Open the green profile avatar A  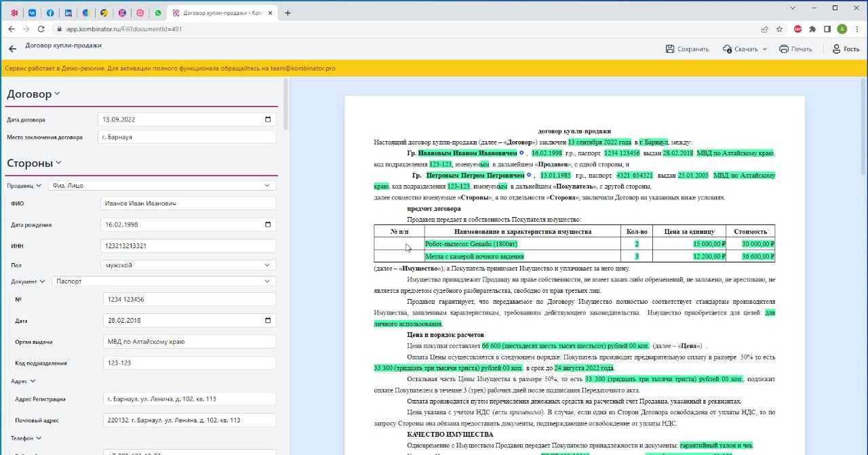(x=842, y=29)
